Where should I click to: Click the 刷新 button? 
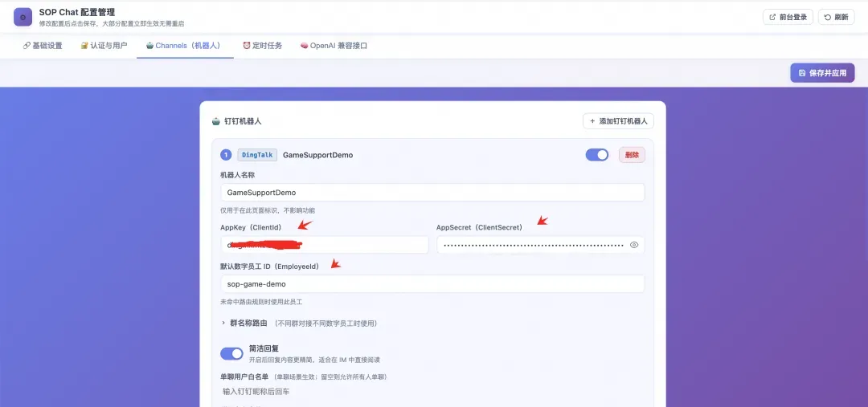tap(837, 17)
